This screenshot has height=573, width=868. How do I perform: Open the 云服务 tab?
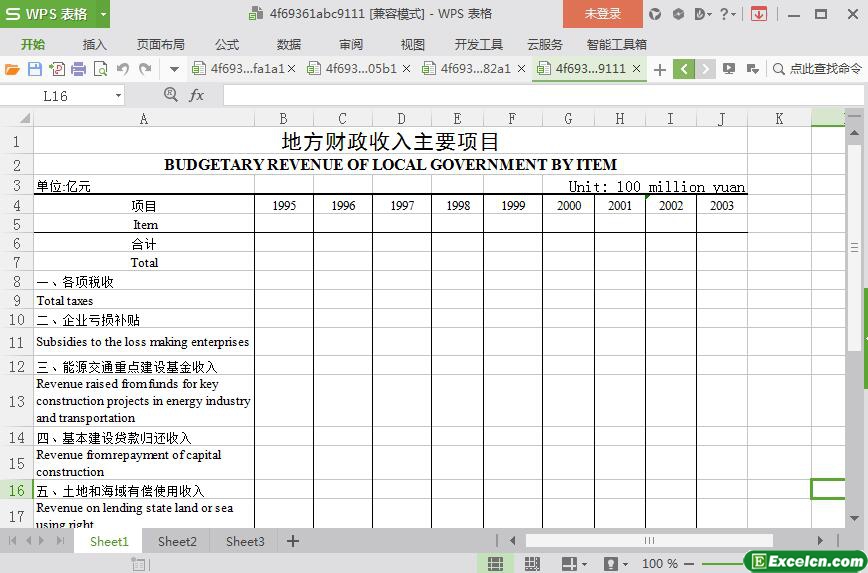(545, 45)
